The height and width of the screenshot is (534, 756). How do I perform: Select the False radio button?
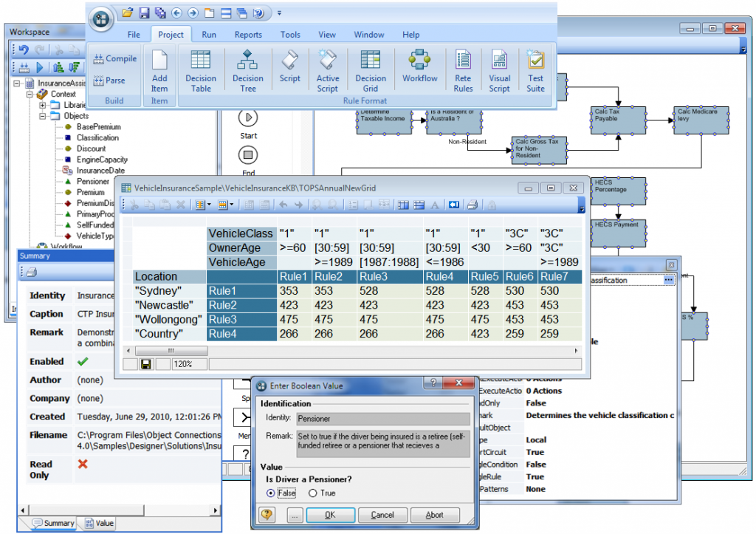coord(270,493)
